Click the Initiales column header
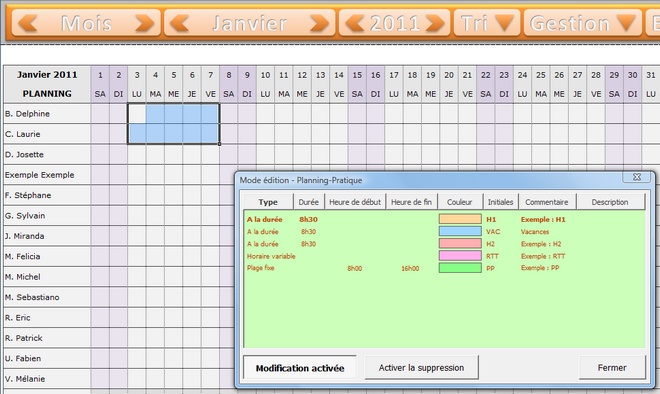 point(500,202)
